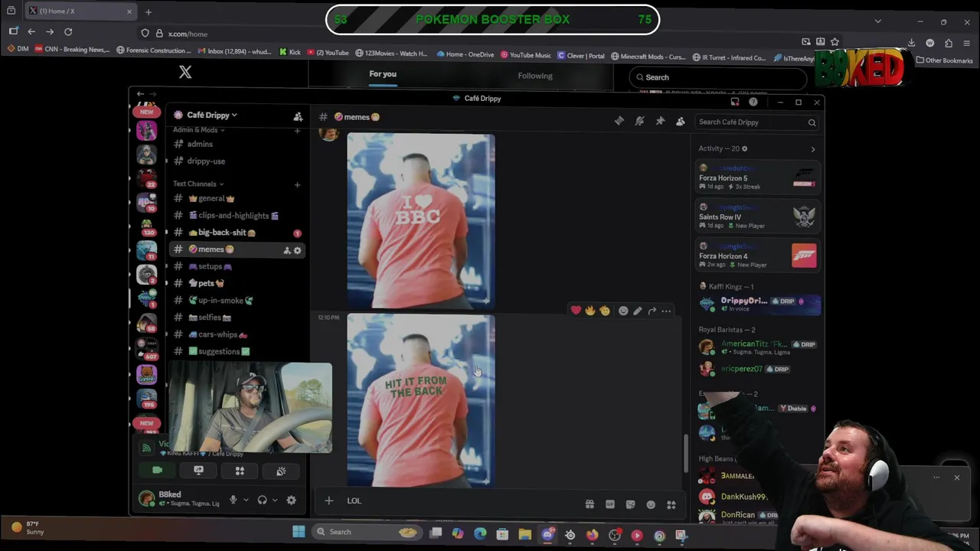The width and height of the screenshot is (980, 551).
Task: Click forward arrow on message toolbar
Action: coord(652,311)
